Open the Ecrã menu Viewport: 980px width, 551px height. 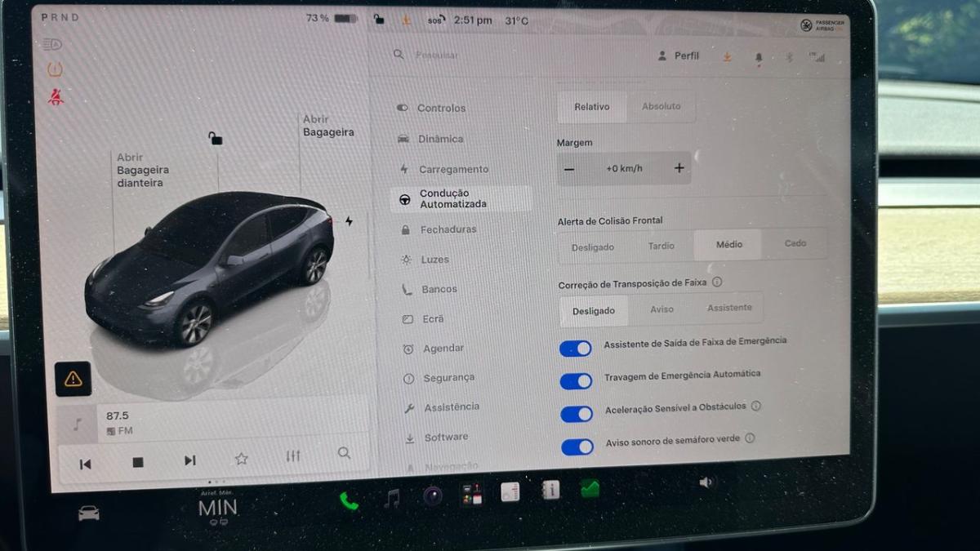click(x=425, y=319)
